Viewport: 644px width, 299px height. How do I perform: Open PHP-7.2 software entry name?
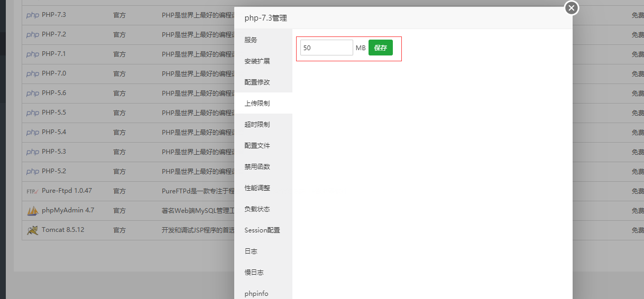[54, 34]
